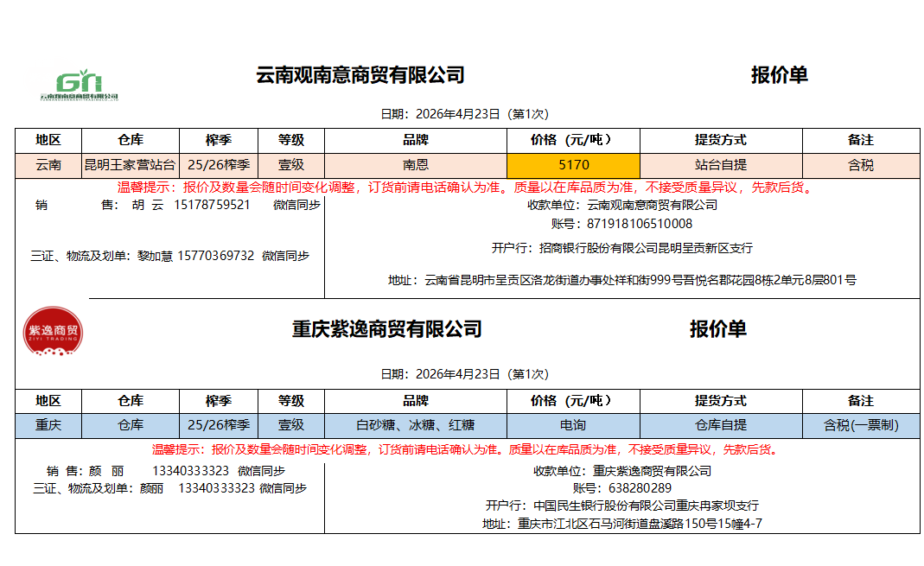Click the 电询 price cell
924x566 pixels.
(x=573, y=425)
